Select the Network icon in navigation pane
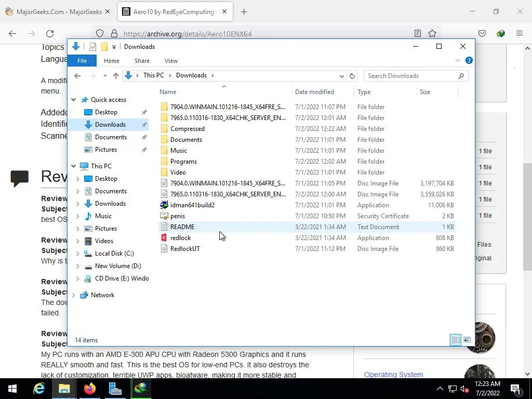Screen dimensions: 532x399 [x=84, y=295]
